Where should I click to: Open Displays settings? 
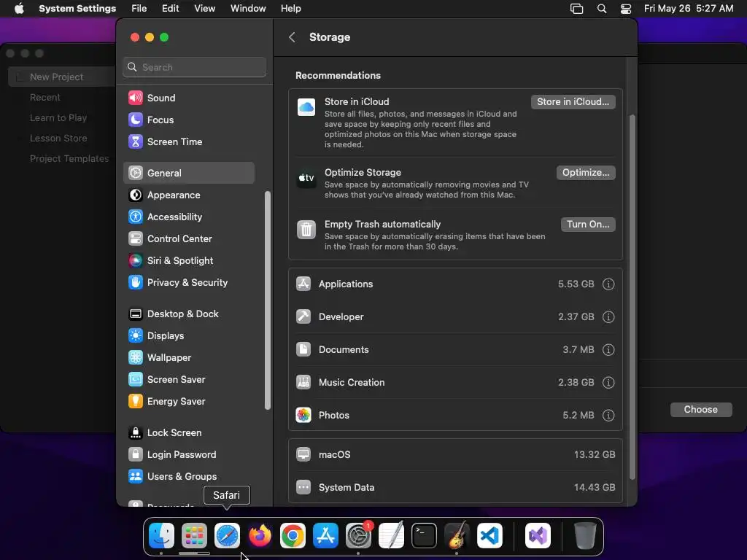[189, 335]
